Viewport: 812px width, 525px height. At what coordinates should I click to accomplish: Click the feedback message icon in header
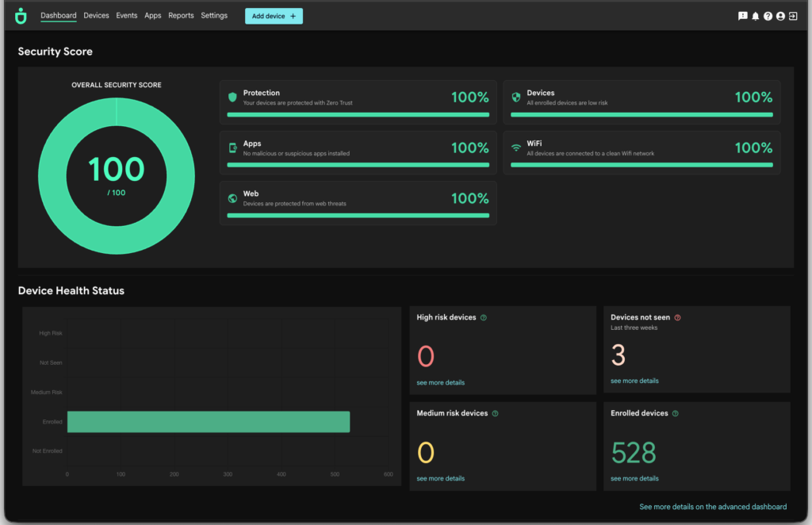tap(742, 16)
